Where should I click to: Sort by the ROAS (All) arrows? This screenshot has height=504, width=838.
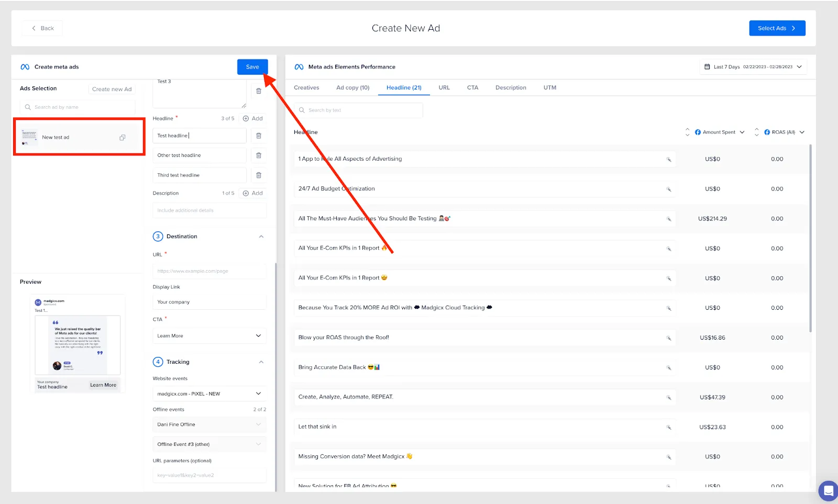[756, 132]
